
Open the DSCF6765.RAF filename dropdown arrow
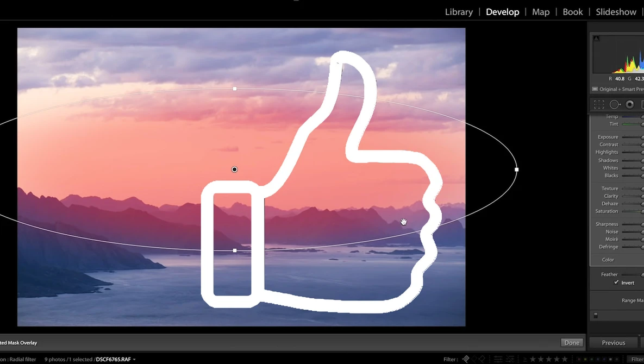[134, 360]
